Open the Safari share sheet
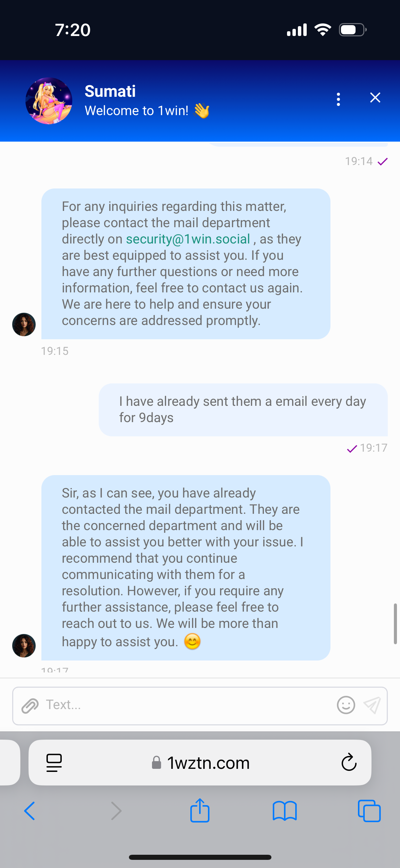Viewport: 400px width, 868px height. click(200, 810)
